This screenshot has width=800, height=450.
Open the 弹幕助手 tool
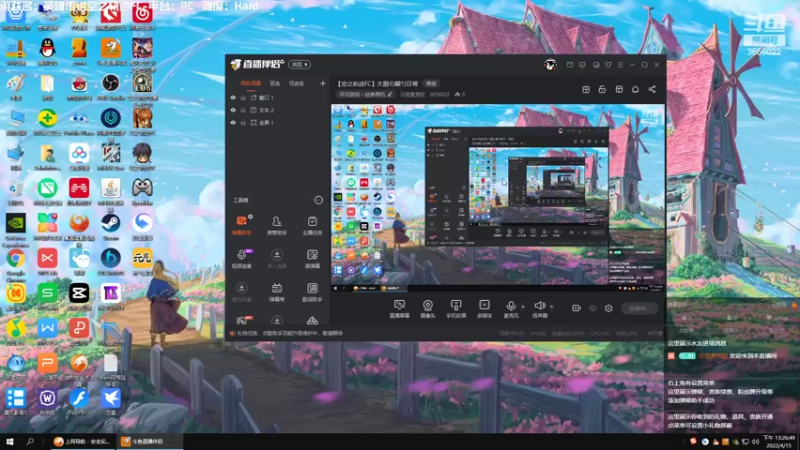click(241, 225)
